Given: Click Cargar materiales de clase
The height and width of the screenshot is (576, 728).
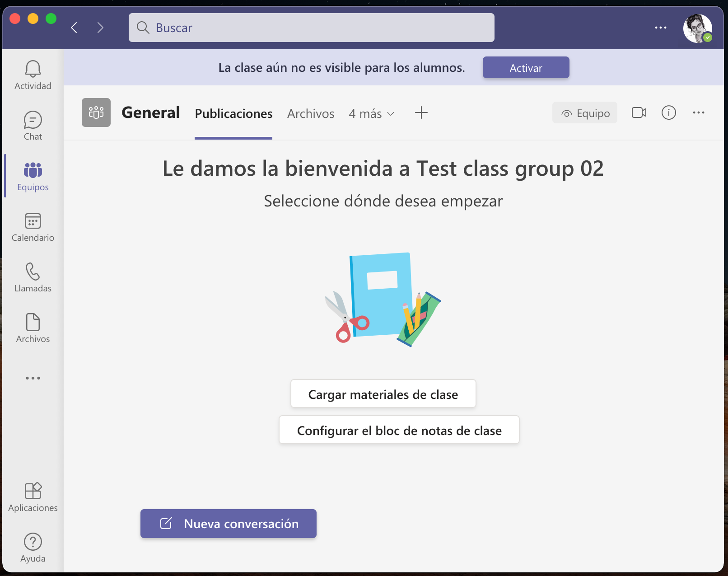Looking at the screenshot, I should click(x=383, y=394).
